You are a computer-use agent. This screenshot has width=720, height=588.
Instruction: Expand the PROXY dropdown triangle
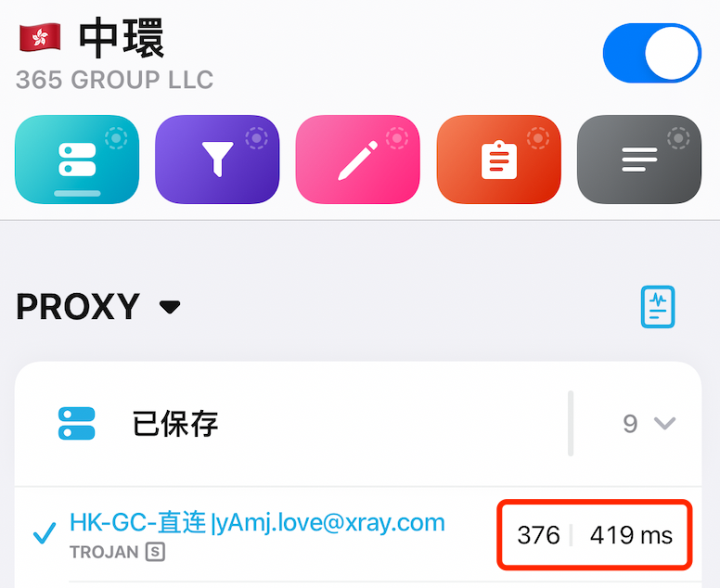coord(170,307)
